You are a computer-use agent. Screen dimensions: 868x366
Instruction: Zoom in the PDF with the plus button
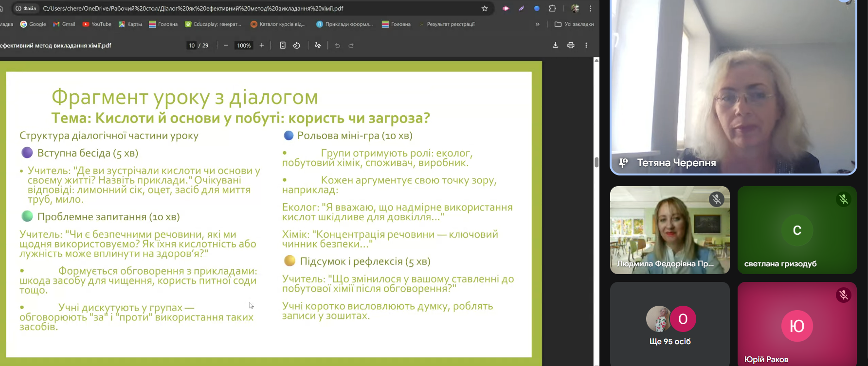pos(262,45)
